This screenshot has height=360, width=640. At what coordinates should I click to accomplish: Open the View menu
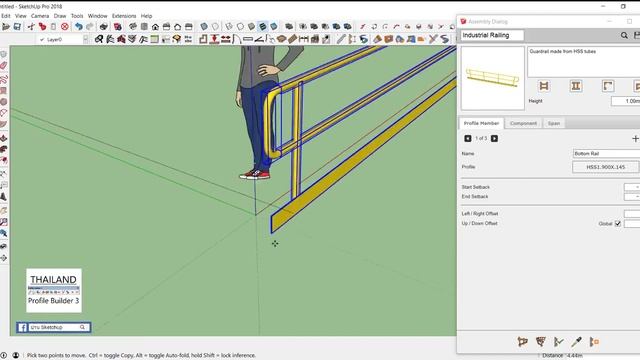(x=20, y=16)
